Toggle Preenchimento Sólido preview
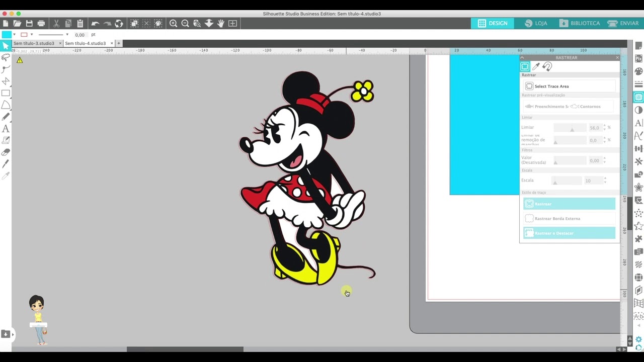Viewport: 644px width, 362px height. coord(546,107)
